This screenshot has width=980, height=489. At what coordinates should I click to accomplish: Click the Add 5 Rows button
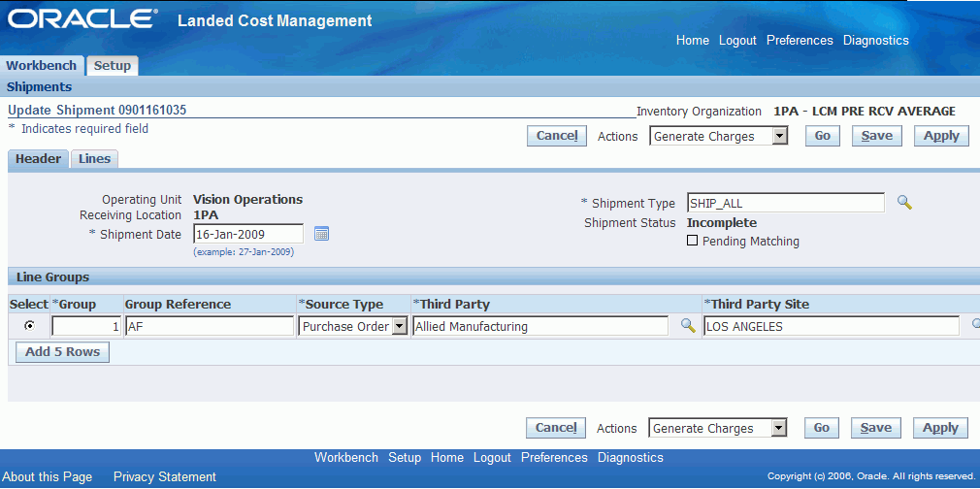click(62, 352)
